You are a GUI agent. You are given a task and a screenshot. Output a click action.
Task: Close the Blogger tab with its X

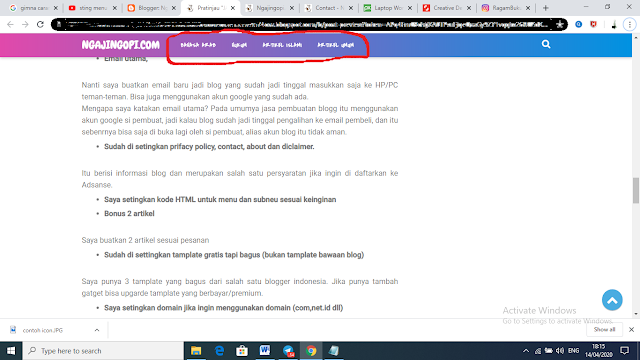tap(174, 8)
